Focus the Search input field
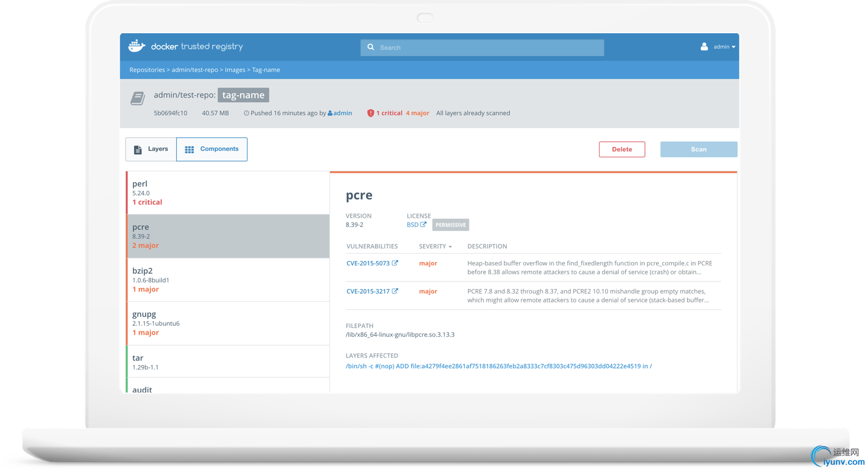This screenshot has height=471, width=868. (x=482, y=48)
